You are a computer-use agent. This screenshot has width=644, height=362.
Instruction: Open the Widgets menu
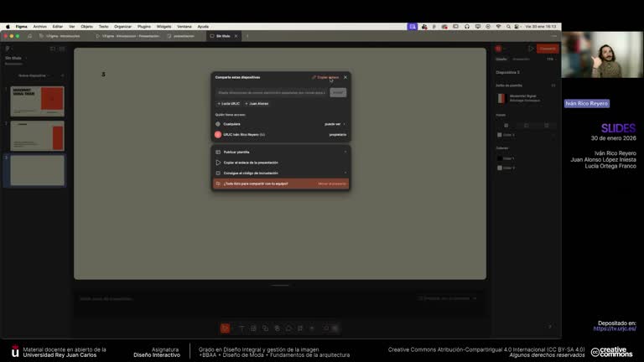point(164,26)
